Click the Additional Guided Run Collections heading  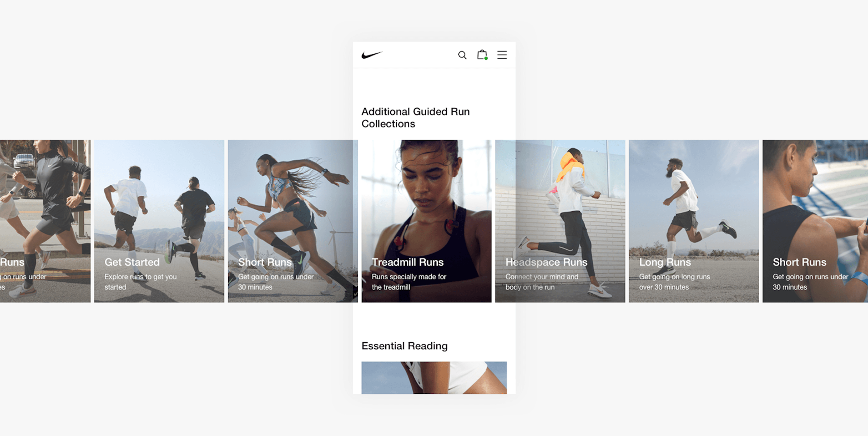tap(416, 118)
